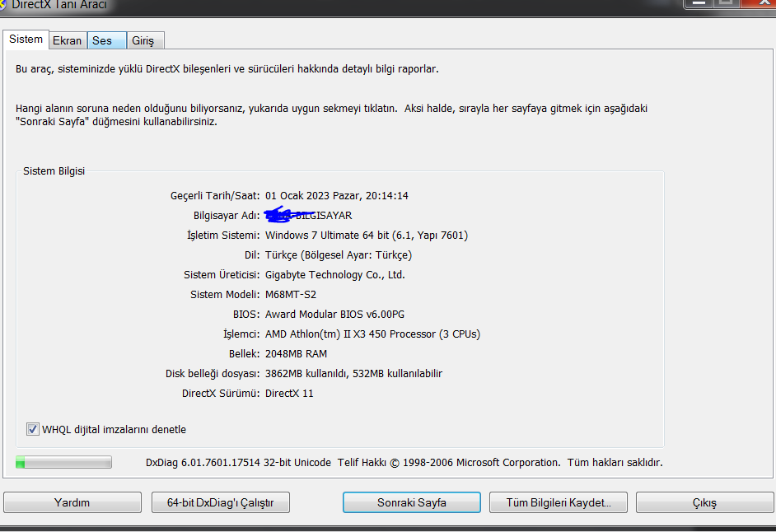Click 'Gigabyte Technology Co., Ltd.' value
Viewport: 776px width, 532px height.
pos(335,275)
